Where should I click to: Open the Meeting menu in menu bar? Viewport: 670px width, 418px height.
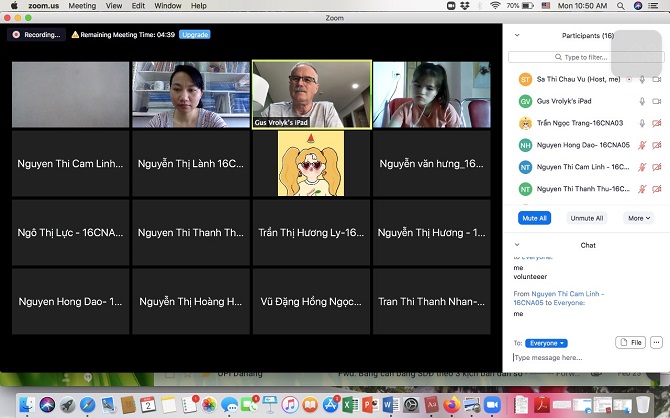82,6
